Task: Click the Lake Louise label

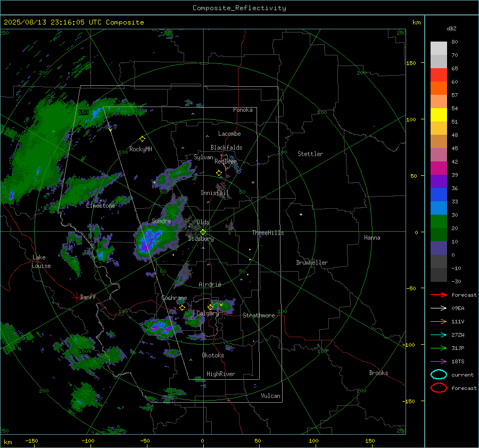Action: point(41,262)
